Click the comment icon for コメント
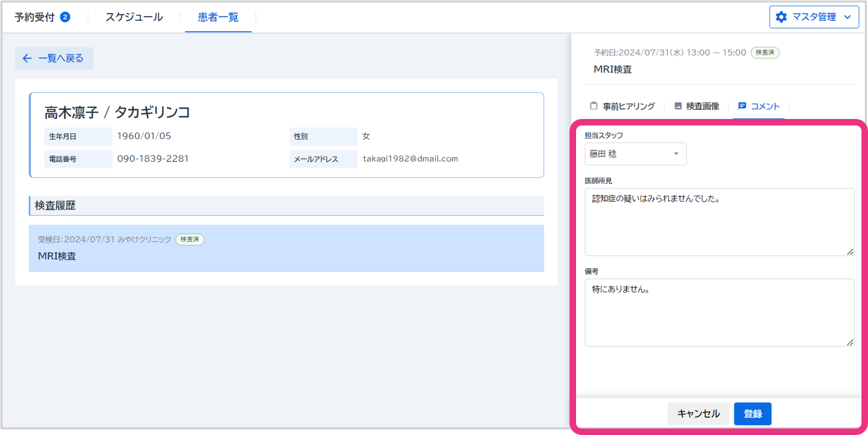Viewport: 868px width, 435px height. [x=742, y=106]
